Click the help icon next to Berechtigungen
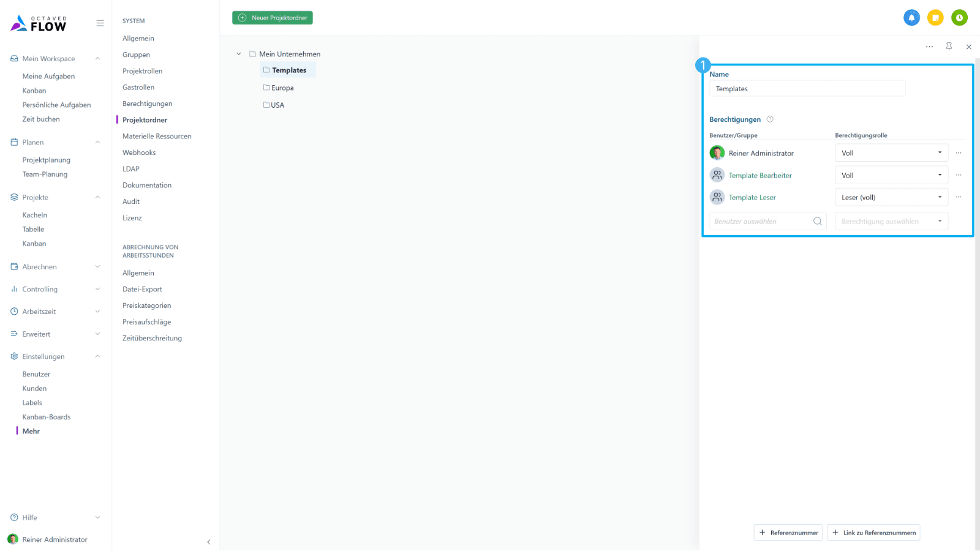 770,119
